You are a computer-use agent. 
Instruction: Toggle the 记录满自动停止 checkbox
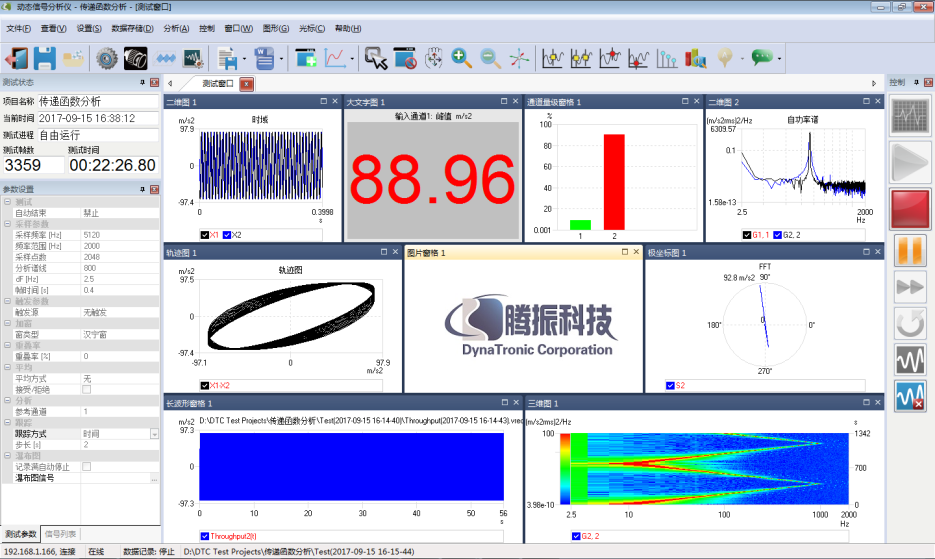coord(86,467)
